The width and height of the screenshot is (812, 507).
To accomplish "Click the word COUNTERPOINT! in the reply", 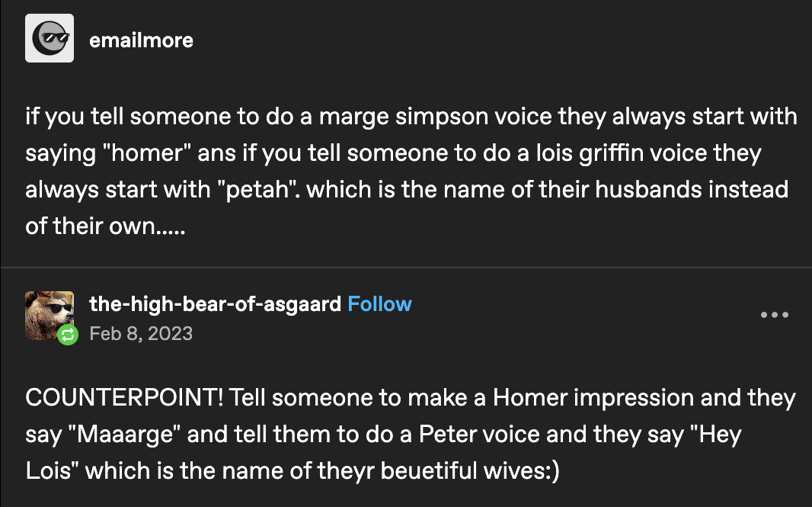I will (124, 398).
